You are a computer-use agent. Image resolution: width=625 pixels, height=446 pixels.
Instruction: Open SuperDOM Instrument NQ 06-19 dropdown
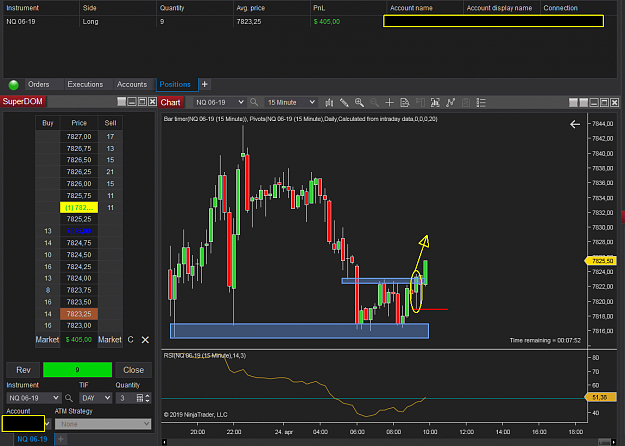click(x=34, y=398)
